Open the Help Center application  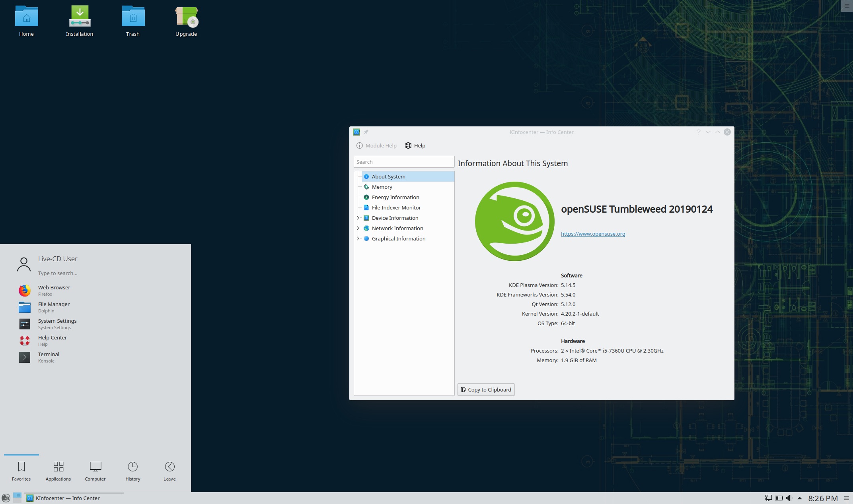click(x=52, y=340)
